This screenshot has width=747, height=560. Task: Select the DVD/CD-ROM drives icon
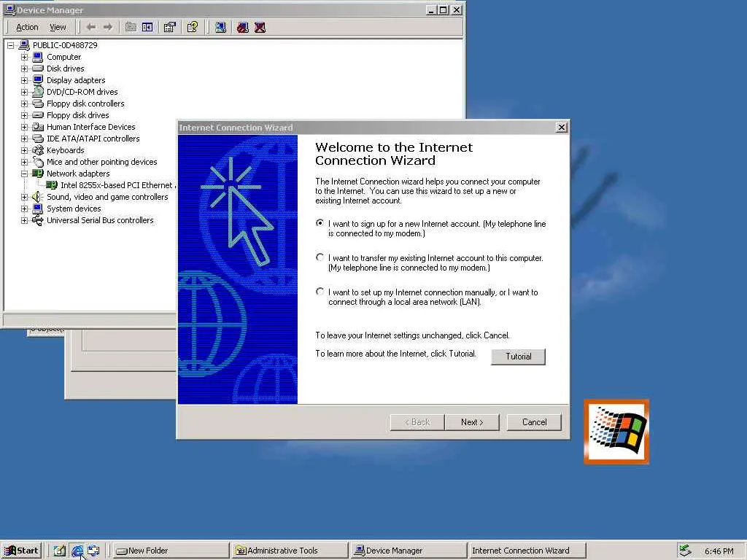[38, 91]
